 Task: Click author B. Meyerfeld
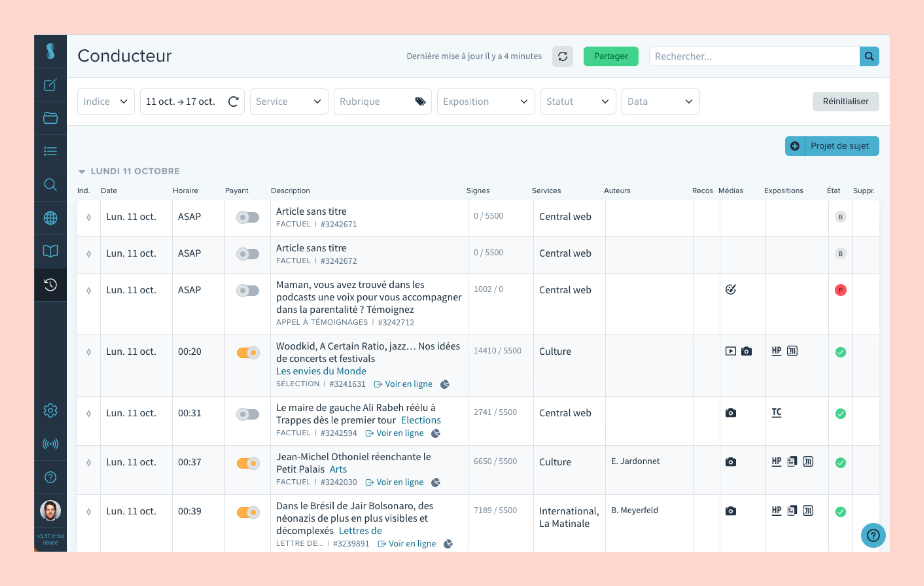tap(634, 510)
